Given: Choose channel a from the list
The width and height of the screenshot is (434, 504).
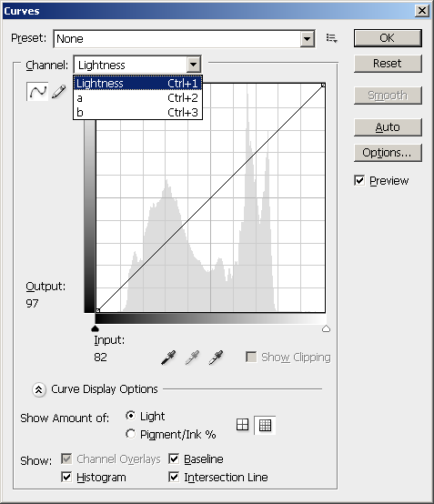Looking at the screenshot, I should coord(137,98).
